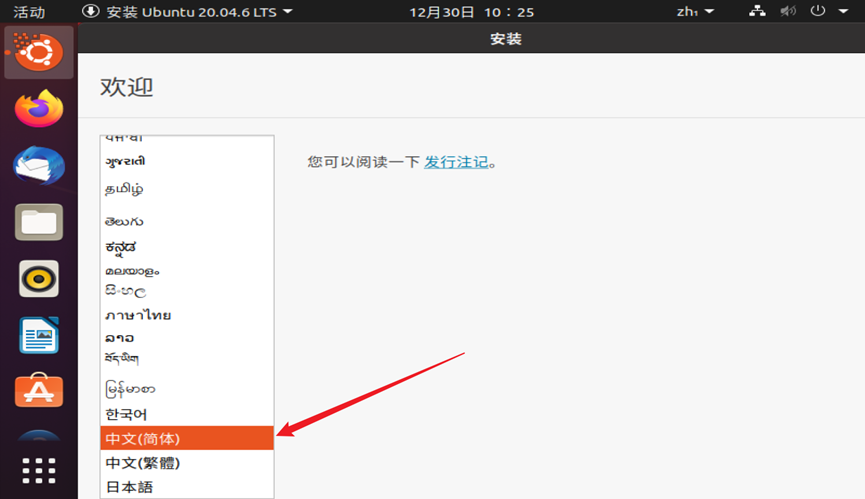Open Ubuntu Software store icon
The height and width of the screenshot is (499, 865).
(39, 390)
